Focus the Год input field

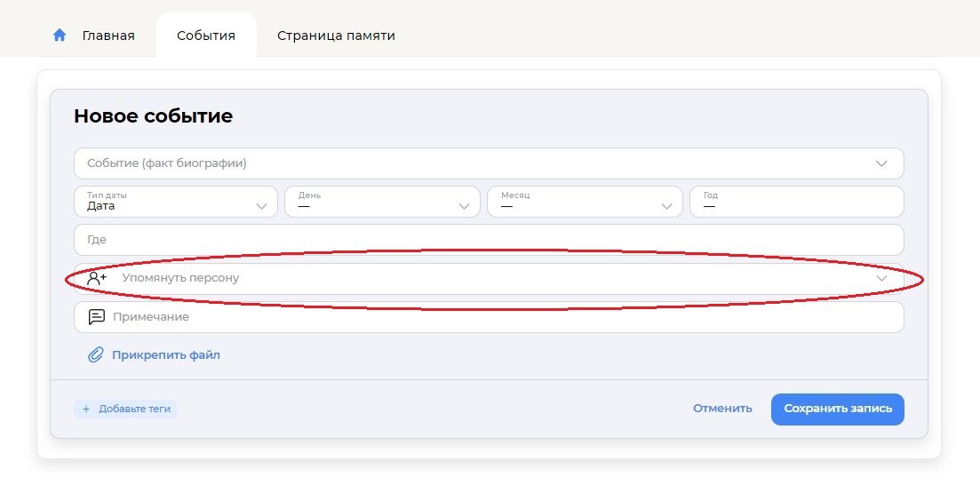pyautogui.click(x=797, y=202)
